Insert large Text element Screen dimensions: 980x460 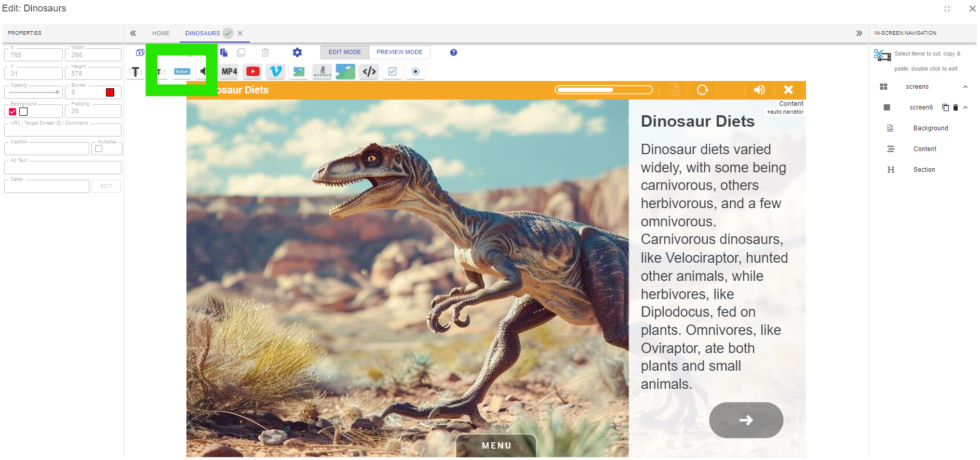point(135,72)
